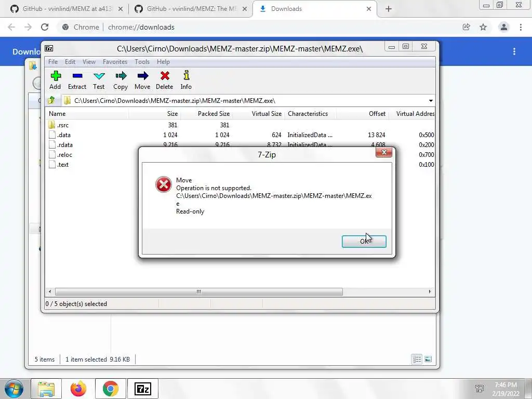Open Firefox from the taskbar
This screenshot has height=399, width=532.
click(x=78, y=389)
